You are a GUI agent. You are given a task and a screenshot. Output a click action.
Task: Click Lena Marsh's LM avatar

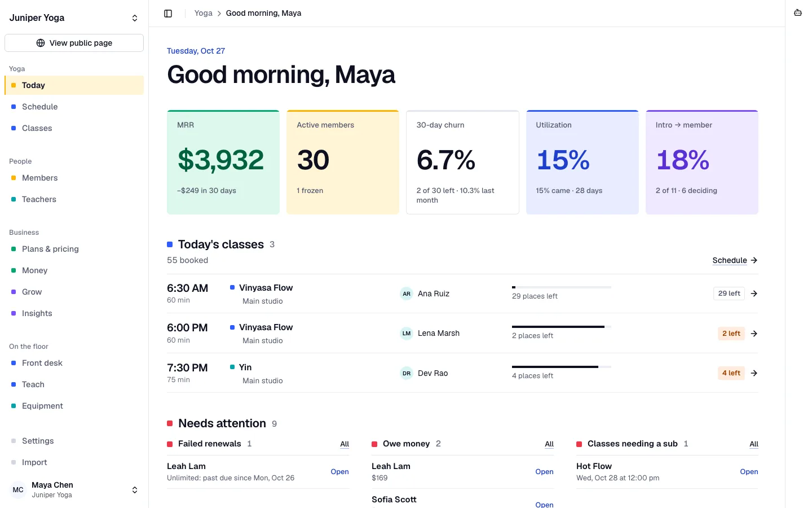[407, 334]
